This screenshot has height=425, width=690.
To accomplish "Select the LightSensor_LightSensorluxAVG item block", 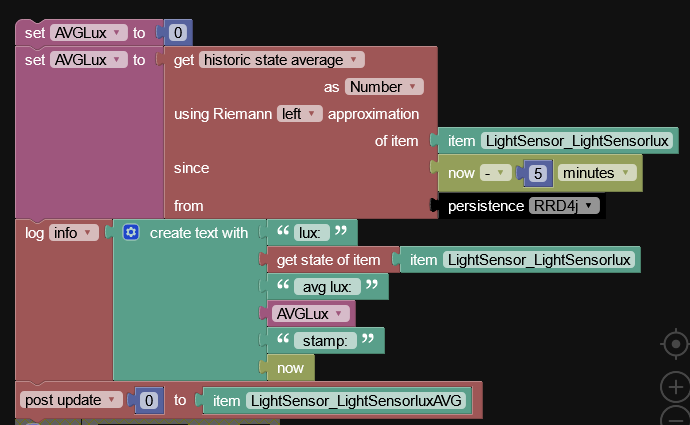I will point(337,400).
